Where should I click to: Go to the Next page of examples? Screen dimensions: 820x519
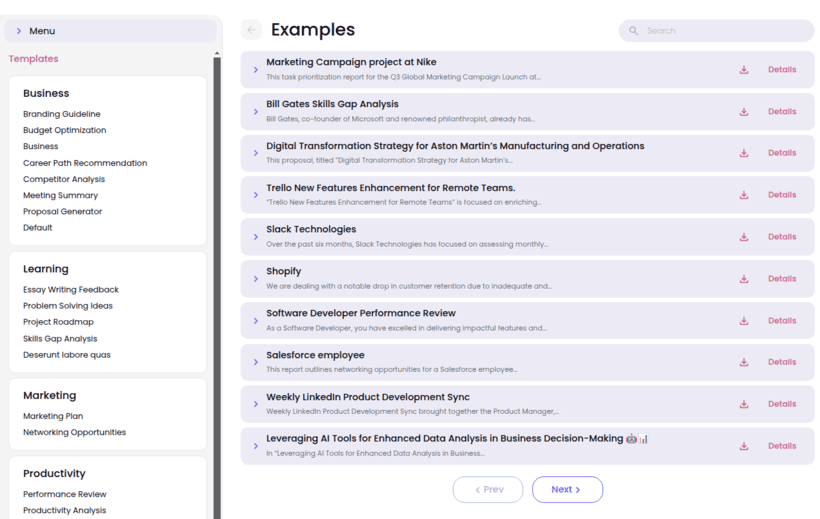[567, 490]
